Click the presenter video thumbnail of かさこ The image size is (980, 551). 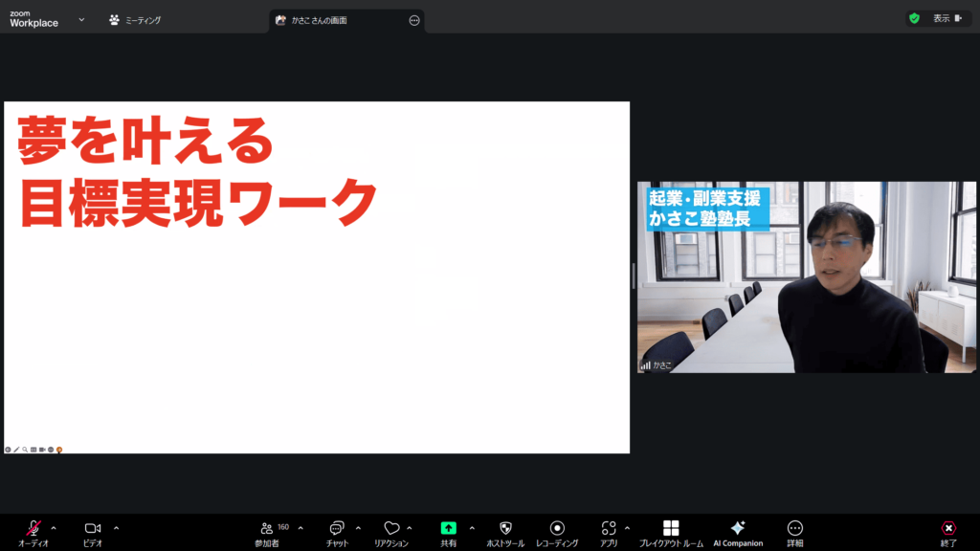[808, 276]
